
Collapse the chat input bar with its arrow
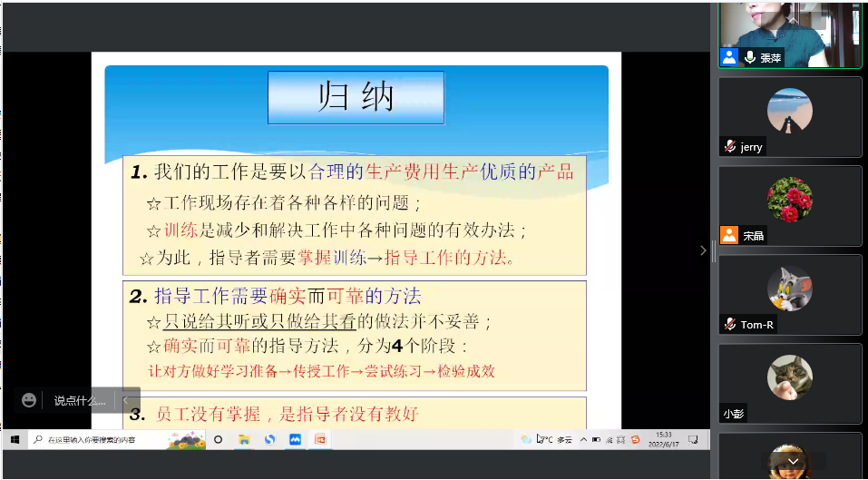[x=126, y=400]
